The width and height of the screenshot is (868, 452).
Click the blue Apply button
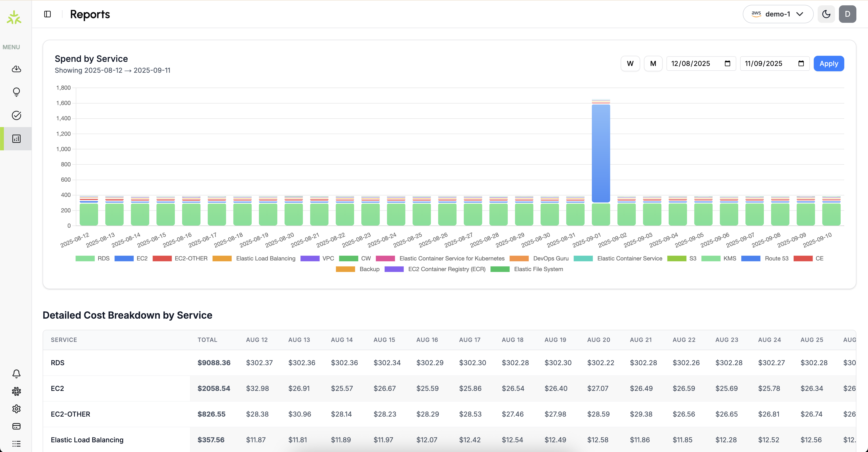coord(829,64)
